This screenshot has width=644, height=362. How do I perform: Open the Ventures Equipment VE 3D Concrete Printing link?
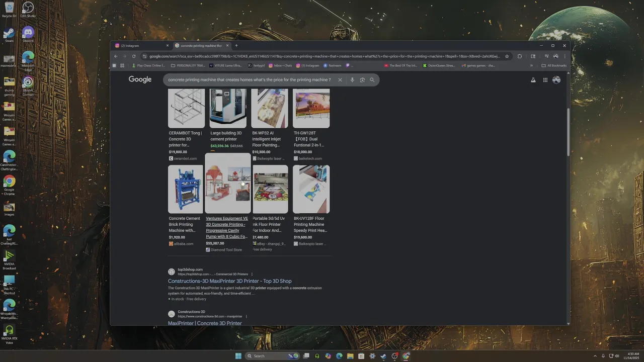[227, 228]
